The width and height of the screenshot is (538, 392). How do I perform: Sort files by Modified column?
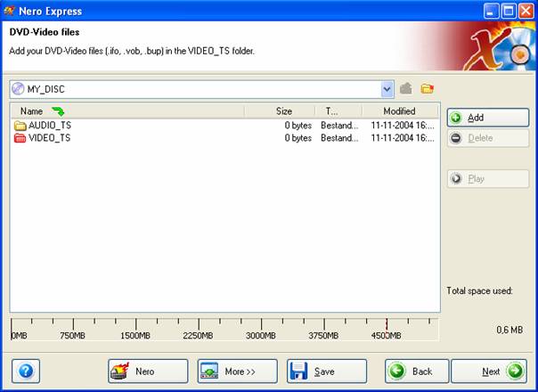pos(399,111)
